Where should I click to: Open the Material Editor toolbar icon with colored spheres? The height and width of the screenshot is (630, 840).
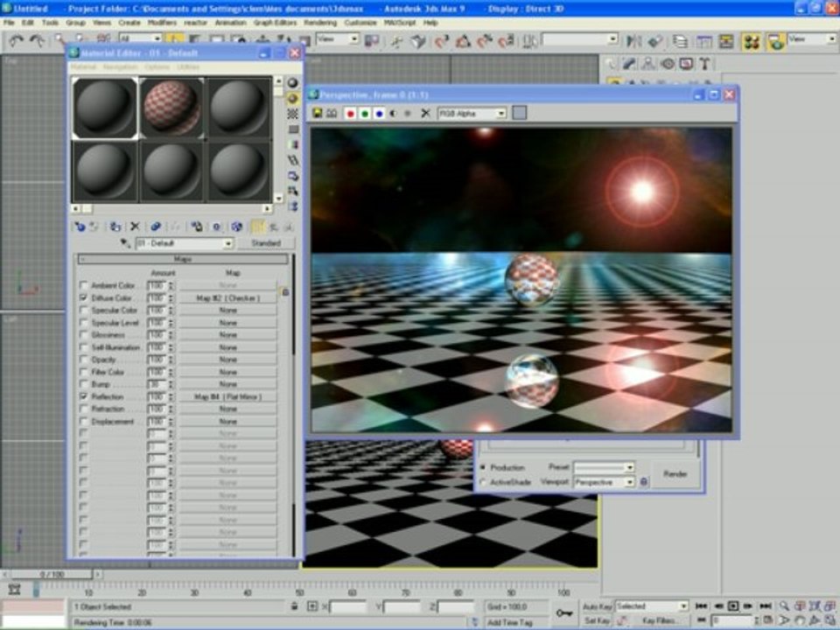[x=752, y=42]
